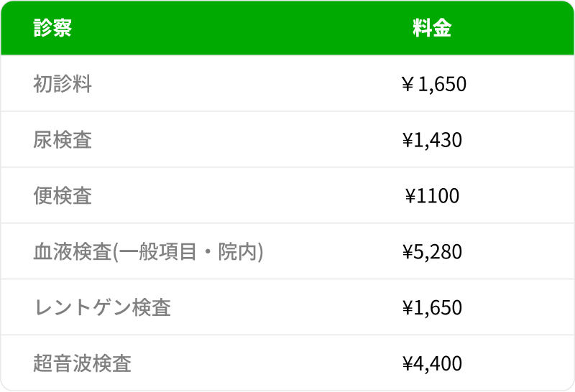Viewport: 575px width, 392px height.
Task: Click the 初診料 price of ¥1,650
Action: pos(433,84)
